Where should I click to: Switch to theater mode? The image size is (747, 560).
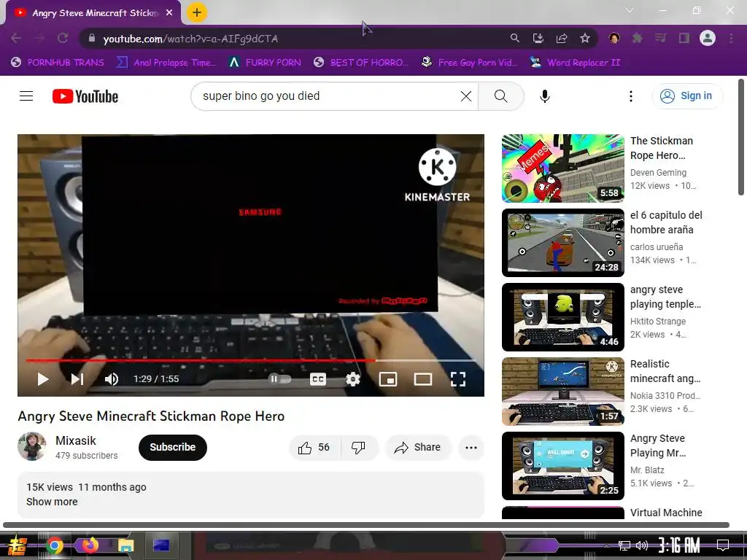[423, 379]
